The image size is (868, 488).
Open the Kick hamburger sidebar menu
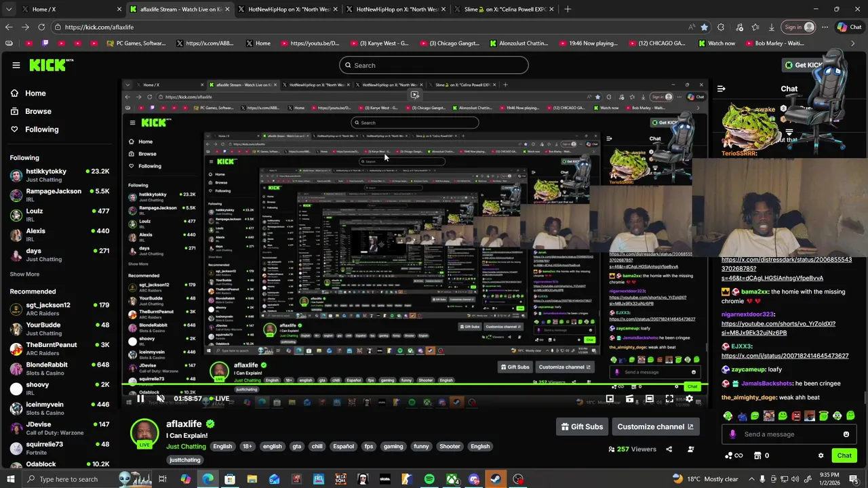pos(16,65)
